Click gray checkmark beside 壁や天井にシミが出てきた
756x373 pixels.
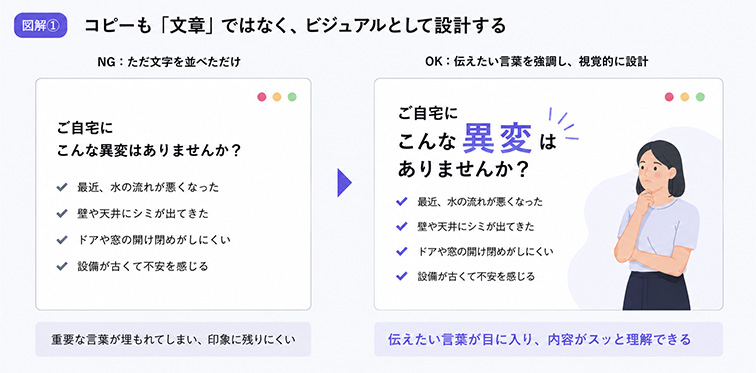point(62,213)
